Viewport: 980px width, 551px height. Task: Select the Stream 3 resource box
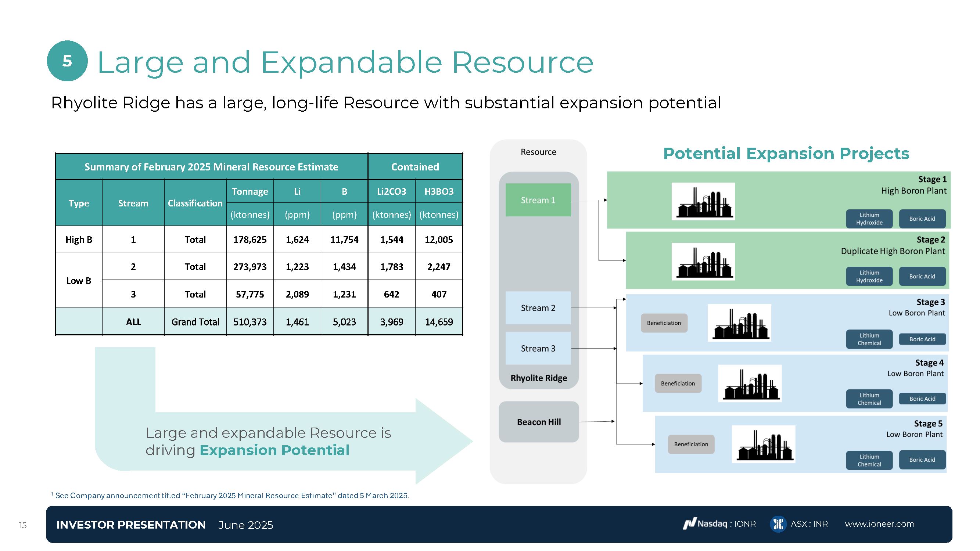pos(538,348)
